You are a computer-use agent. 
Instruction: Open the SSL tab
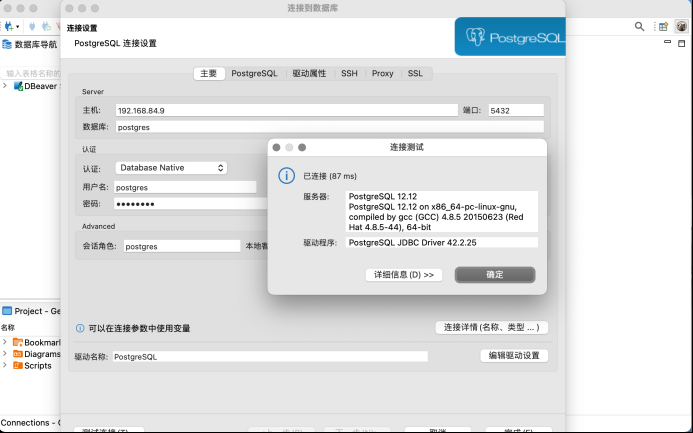click(415, 73)
